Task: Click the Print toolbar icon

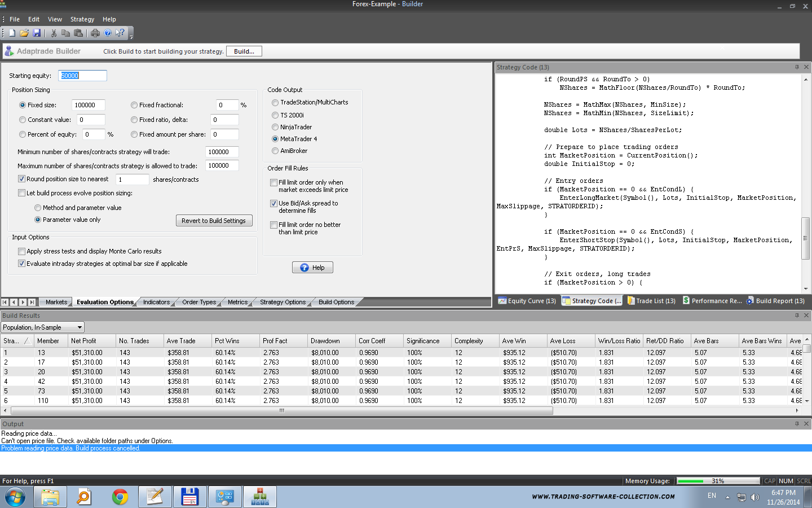Action: coord(95,33)
